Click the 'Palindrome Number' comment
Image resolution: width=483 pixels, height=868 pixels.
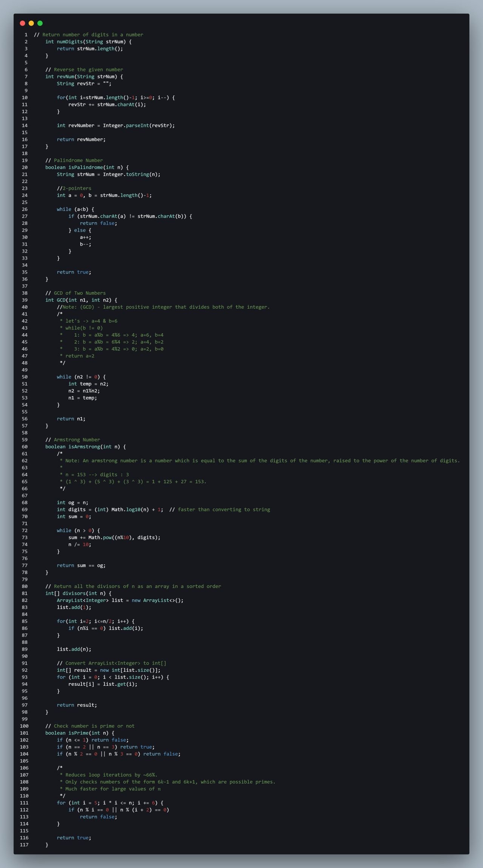point(78,160)
